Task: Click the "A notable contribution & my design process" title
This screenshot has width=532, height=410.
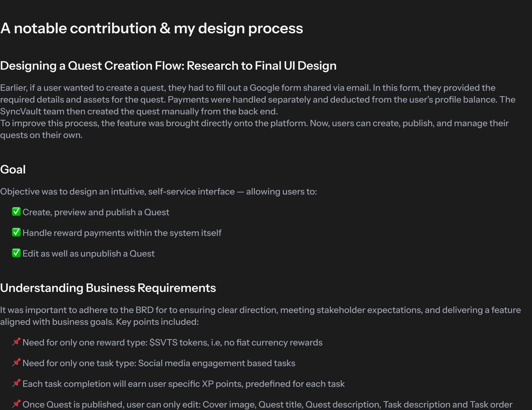Action: pos(151,28)
